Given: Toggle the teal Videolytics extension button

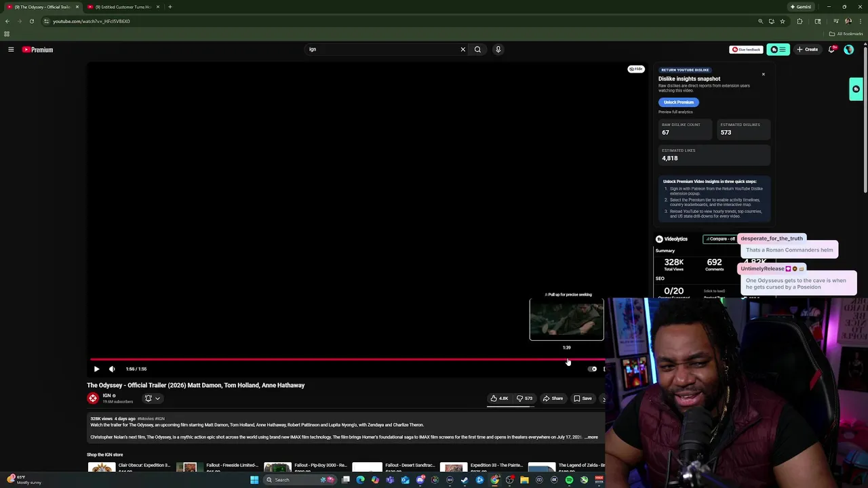Looking at the screenshot, I should tap(778, 49).
